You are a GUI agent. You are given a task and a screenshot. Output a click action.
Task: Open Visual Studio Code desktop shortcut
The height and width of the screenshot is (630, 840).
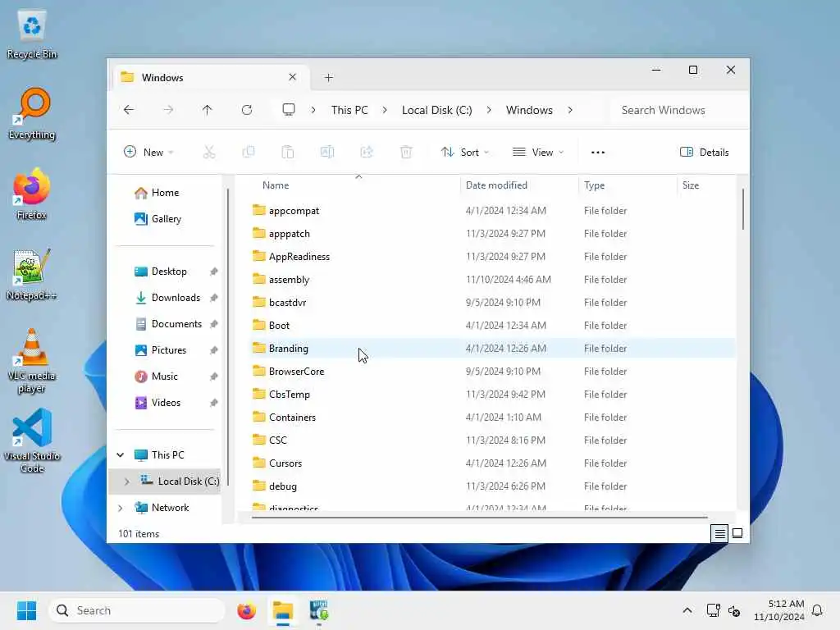coord(32,441)
